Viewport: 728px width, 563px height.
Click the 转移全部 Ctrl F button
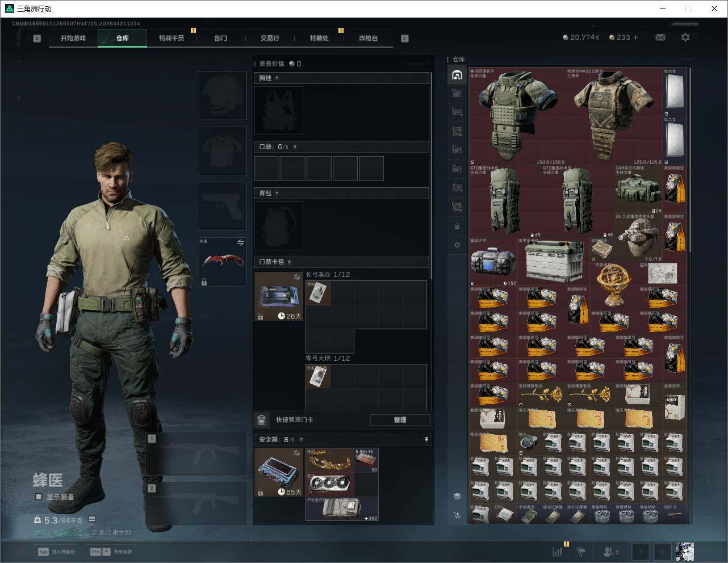111,551
